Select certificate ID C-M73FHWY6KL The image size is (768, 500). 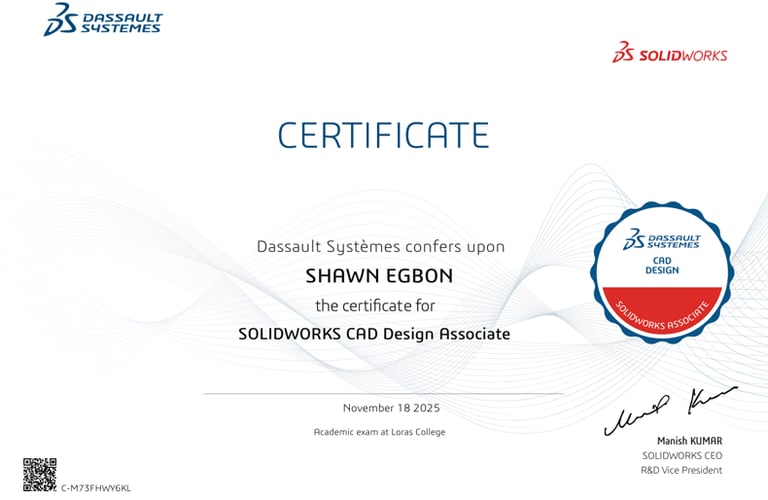[96, 488]
